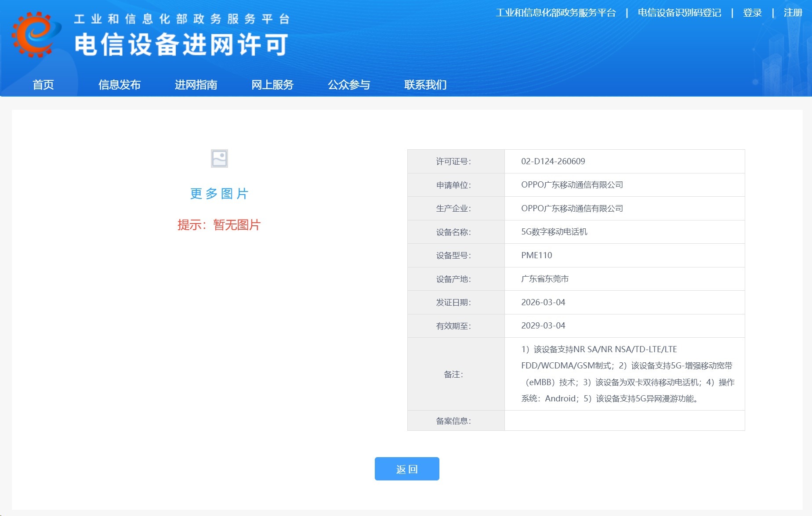Click license number 02-D124-260609 value
Viewport: 812px width, 516px height.
coord(553,161)
